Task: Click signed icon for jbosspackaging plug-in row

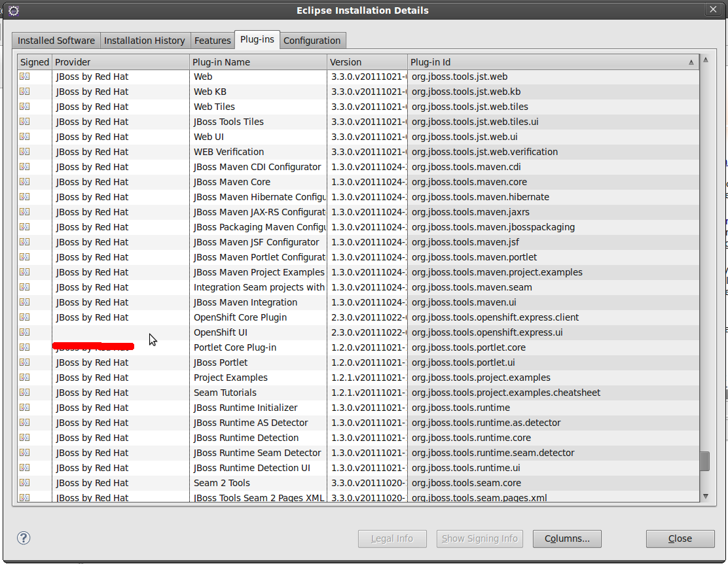Action: pos(25,227)
